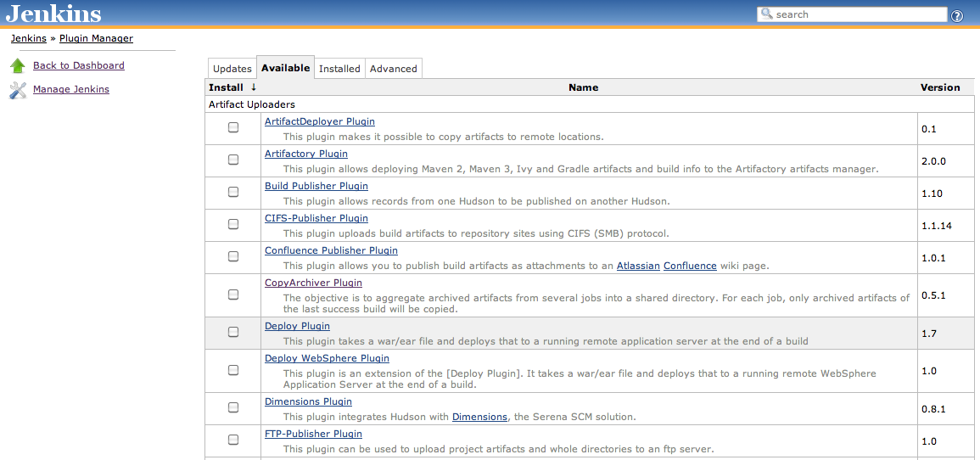
Task: Open the CopyArchiver Plugin link
Action: pos(313,283)
